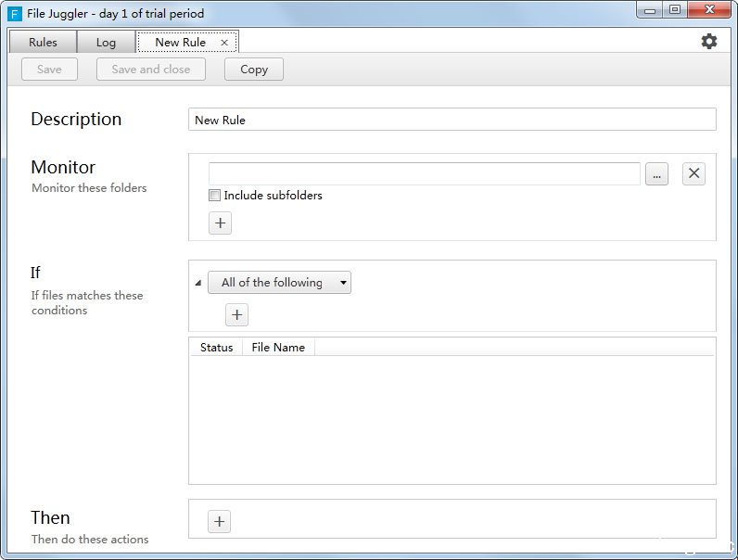738x560 pixels.
Task: Add another monitored folder with the plus button
Action: pos(220,223)
